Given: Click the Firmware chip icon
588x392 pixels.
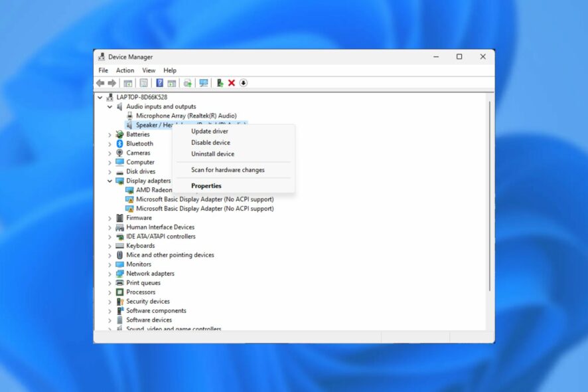Looking at the screenshot, I should pyautogui.click(x=119, y=218).
